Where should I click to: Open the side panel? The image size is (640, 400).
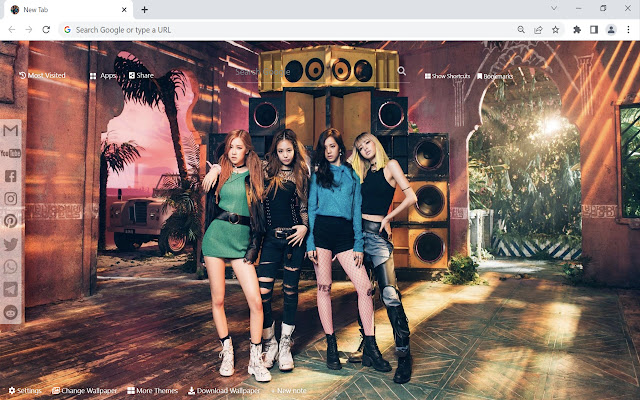click(x=594, y=30)
